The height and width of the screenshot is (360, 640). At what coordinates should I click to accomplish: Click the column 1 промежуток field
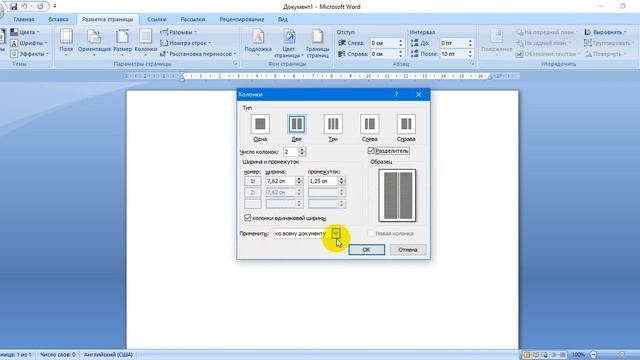click(x=323, y=181)
